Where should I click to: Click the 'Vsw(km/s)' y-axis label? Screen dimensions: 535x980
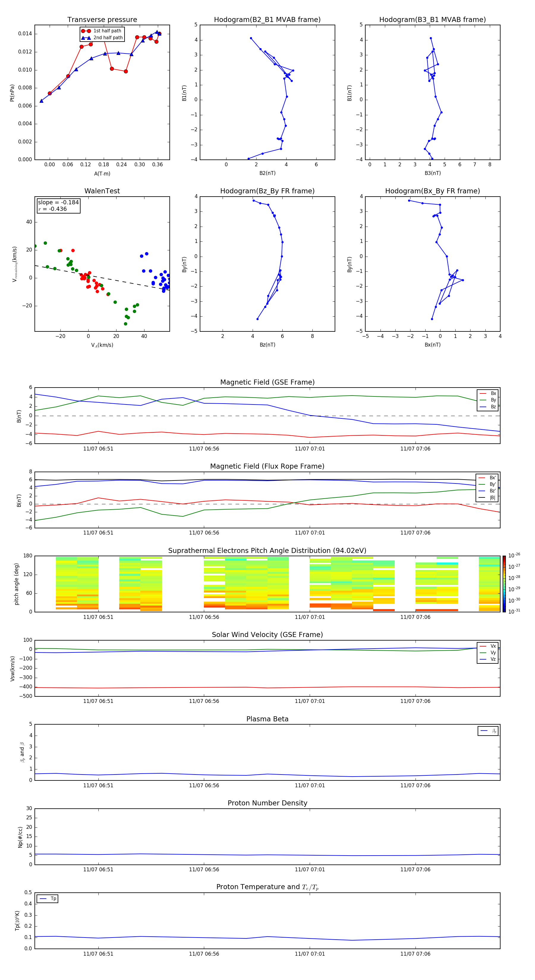tap(12, 668)
